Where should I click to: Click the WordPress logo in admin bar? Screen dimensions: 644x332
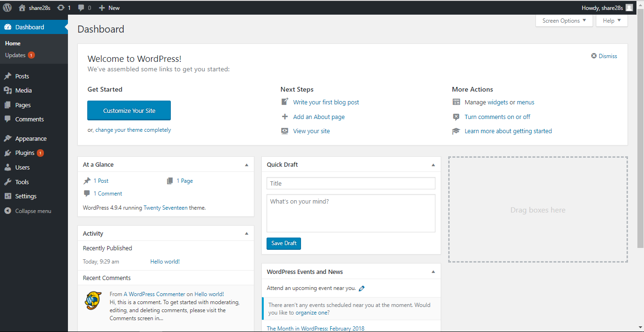tap(7, 7)
